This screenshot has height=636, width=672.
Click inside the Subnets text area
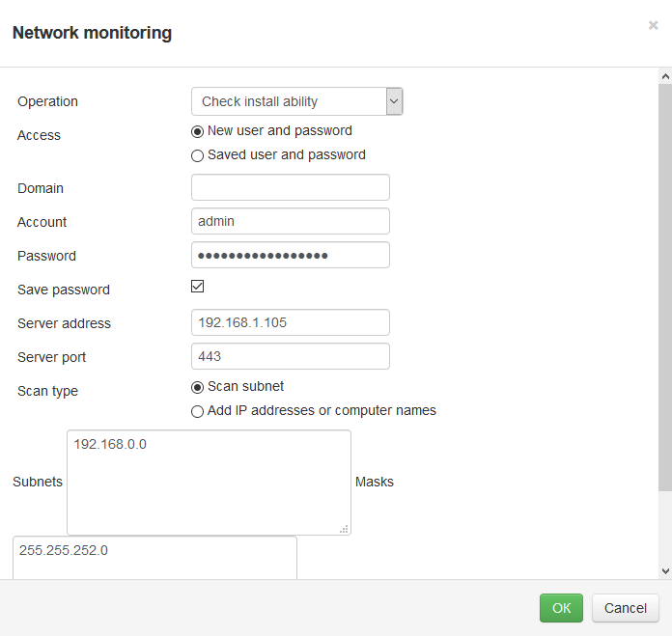[208, 483]
